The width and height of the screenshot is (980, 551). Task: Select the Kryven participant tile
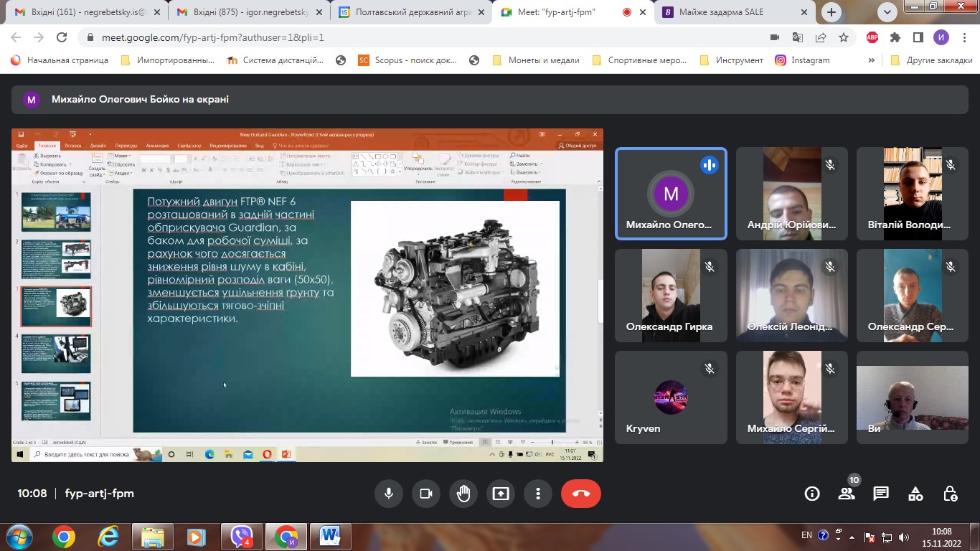click(x=671, y=397)
